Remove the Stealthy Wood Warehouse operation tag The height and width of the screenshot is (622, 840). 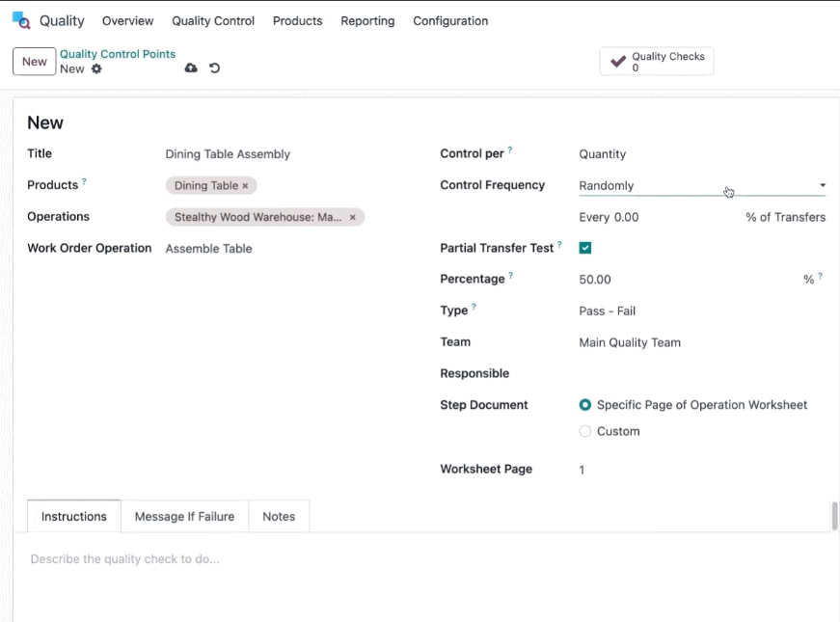(x=353, y=218)
